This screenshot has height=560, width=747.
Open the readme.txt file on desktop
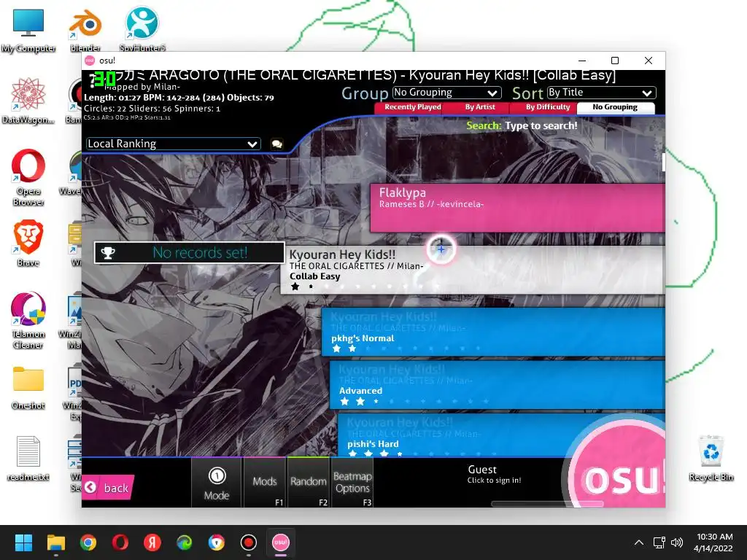(x=28, y=459)
